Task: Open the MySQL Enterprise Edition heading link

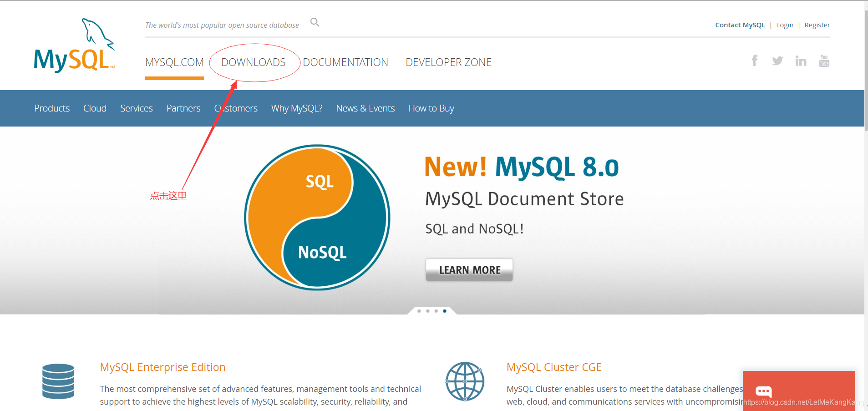Action: click(x=162, y=367)
